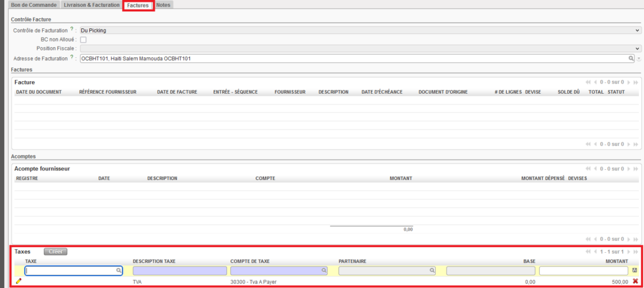Click the Montant input field in Taxes
The image size is (644, 288).
584,270
